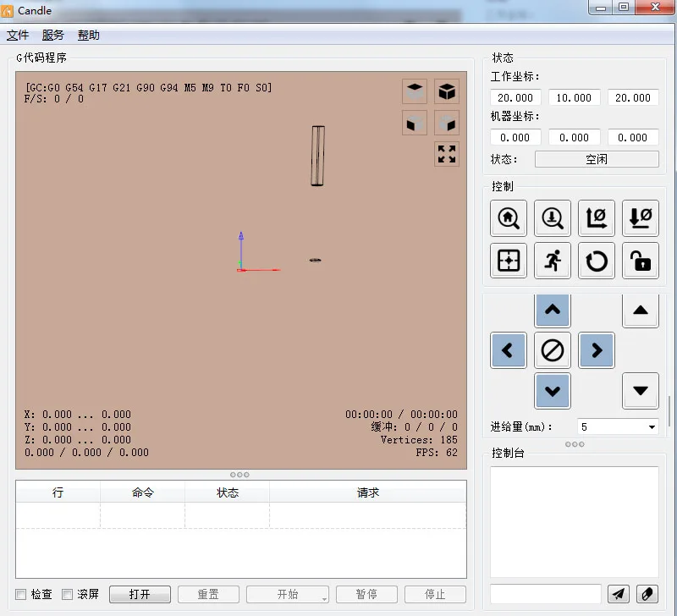
Task: Click the reset circular arrow button
Action: 597,261
